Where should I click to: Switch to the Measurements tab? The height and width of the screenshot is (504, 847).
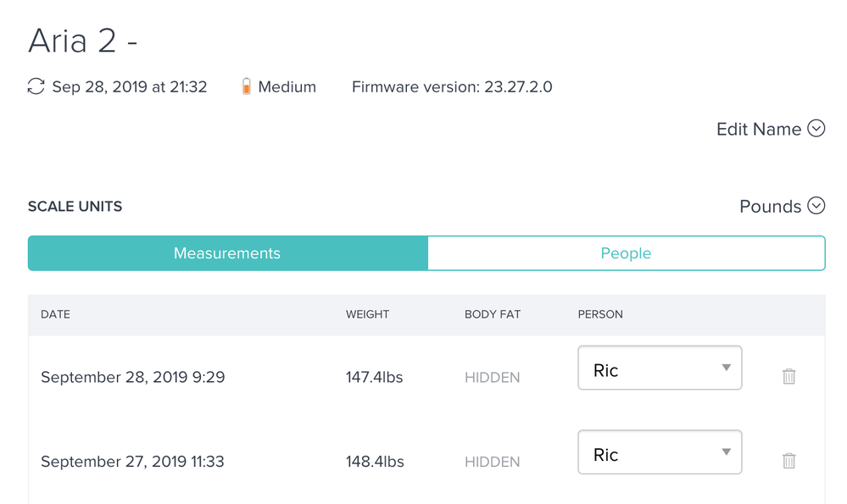point(227,253)
